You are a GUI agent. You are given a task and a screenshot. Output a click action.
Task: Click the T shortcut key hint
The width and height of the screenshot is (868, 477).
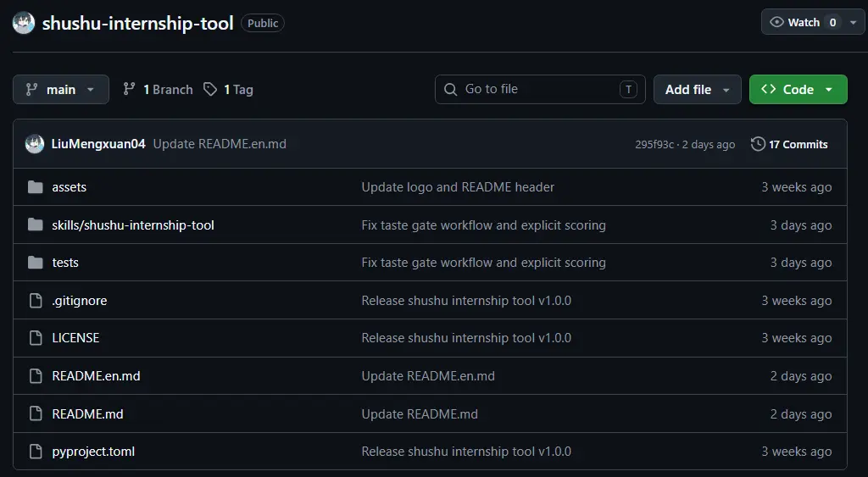628,89
